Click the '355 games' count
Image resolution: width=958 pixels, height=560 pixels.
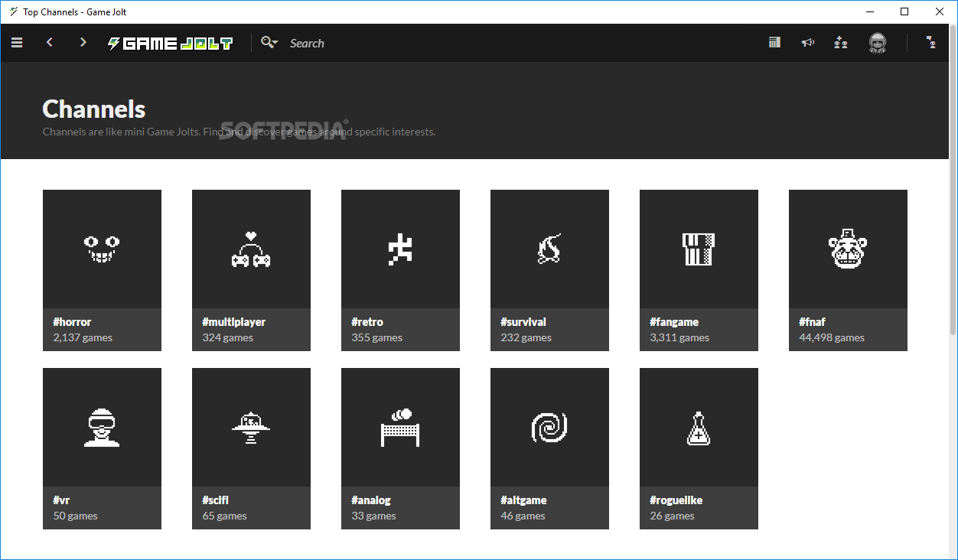click(377, 337)
